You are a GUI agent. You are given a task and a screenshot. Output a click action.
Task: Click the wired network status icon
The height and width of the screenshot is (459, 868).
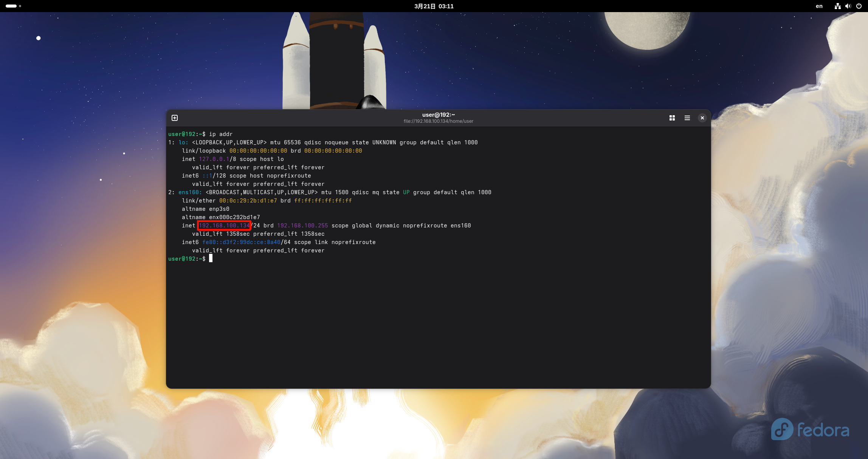tap(837, 6)
